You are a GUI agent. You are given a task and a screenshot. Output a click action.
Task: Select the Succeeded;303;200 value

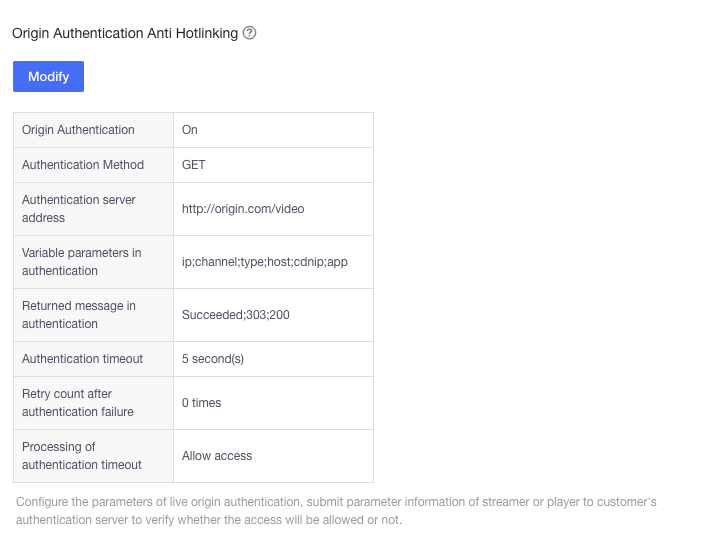point(235,315)
